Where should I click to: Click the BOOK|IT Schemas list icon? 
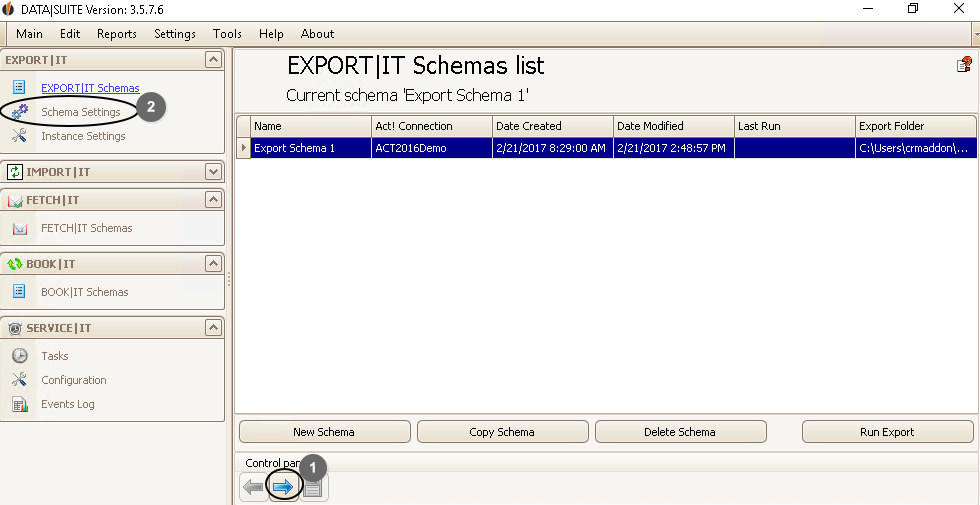(x=19, y=291)
